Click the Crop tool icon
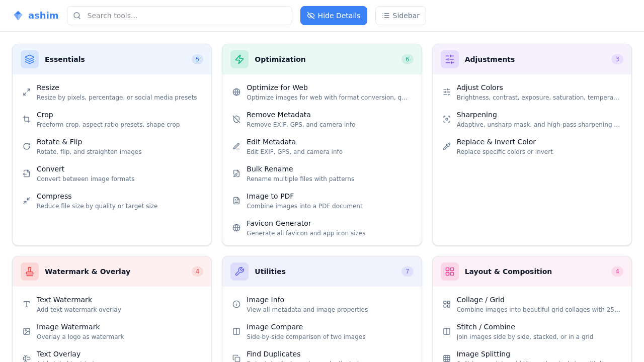This screenshot has height=362, width=644. pos(27,119)
